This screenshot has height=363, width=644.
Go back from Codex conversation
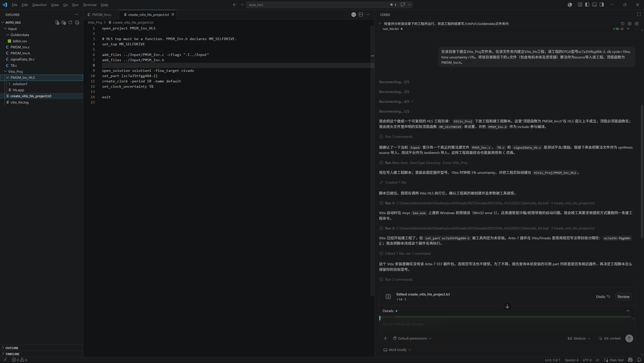tap(380, 24)
